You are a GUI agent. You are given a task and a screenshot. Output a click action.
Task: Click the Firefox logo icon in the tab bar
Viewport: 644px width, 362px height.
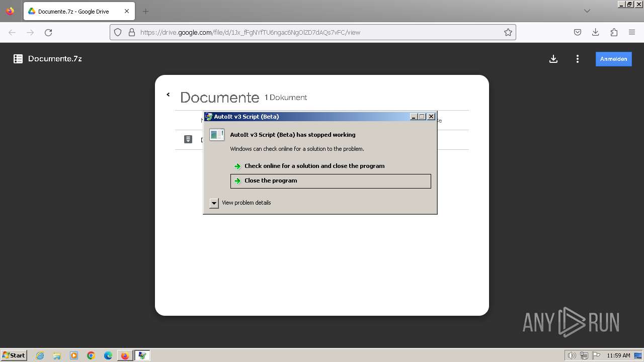coord(10,11)
